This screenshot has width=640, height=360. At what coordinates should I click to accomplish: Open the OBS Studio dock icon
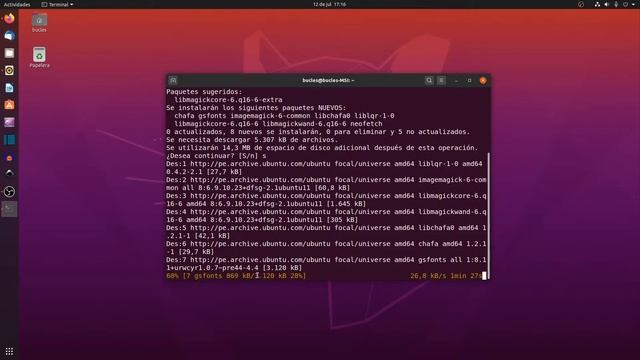tap(9, 192)
